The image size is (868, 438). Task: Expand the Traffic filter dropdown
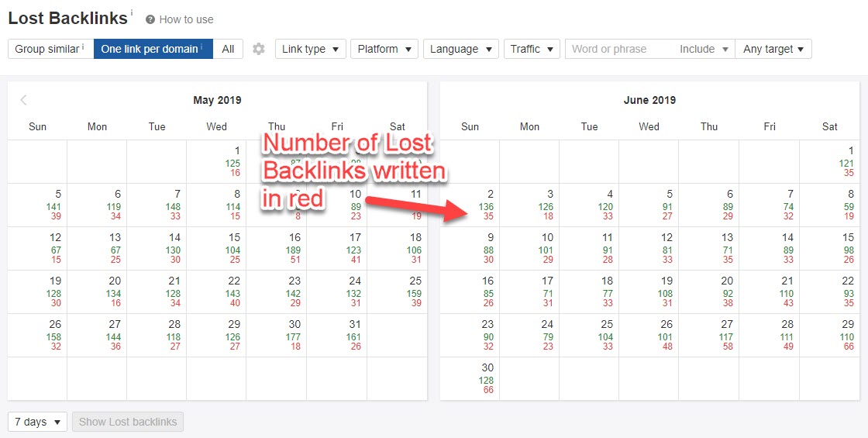point(531,49)
